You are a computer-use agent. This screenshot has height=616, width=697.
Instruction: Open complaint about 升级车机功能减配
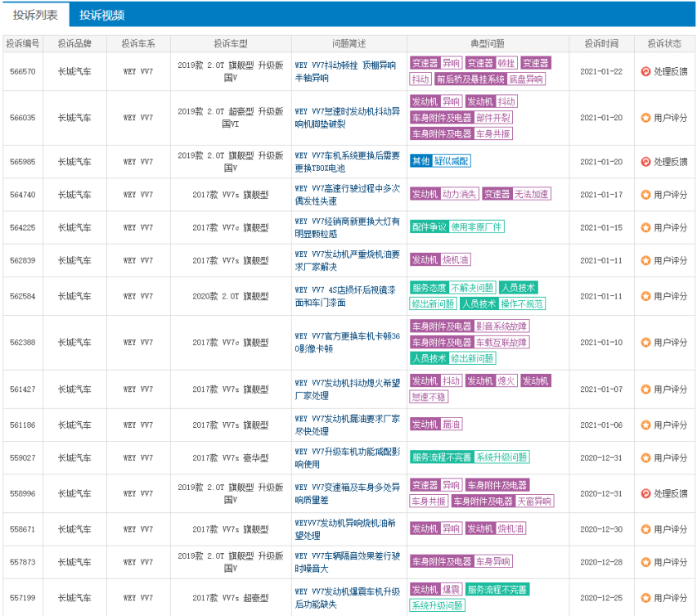point(347,458)
